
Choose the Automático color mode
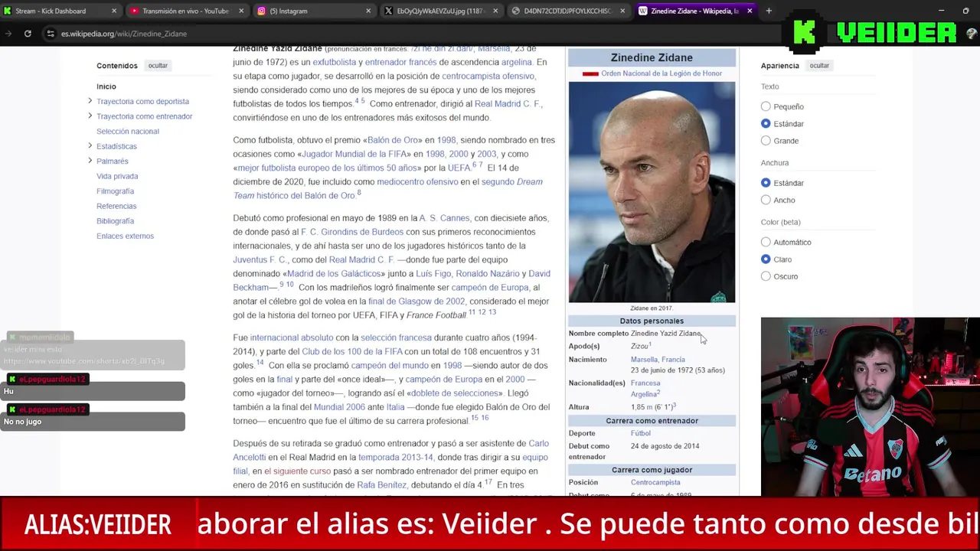(x=766, y=242)
